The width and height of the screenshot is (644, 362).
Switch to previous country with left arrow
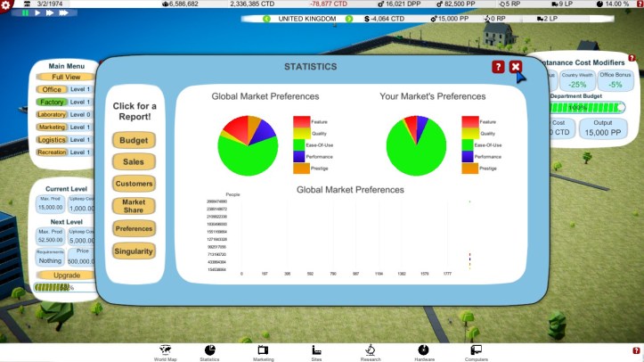click(x=267, y=19)
